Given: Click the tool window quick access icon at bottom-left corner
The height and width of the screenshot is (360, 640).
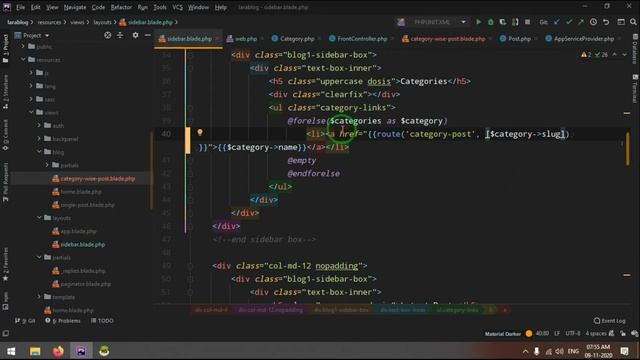Looking at the screenshot, I should tap(5, 333).
